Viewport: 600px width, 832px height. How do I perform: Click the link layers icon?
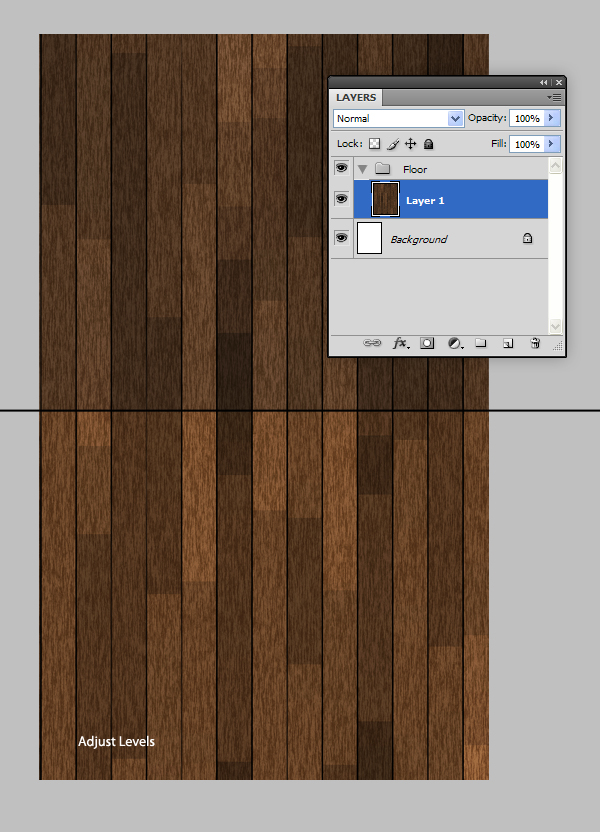[372, 343]
